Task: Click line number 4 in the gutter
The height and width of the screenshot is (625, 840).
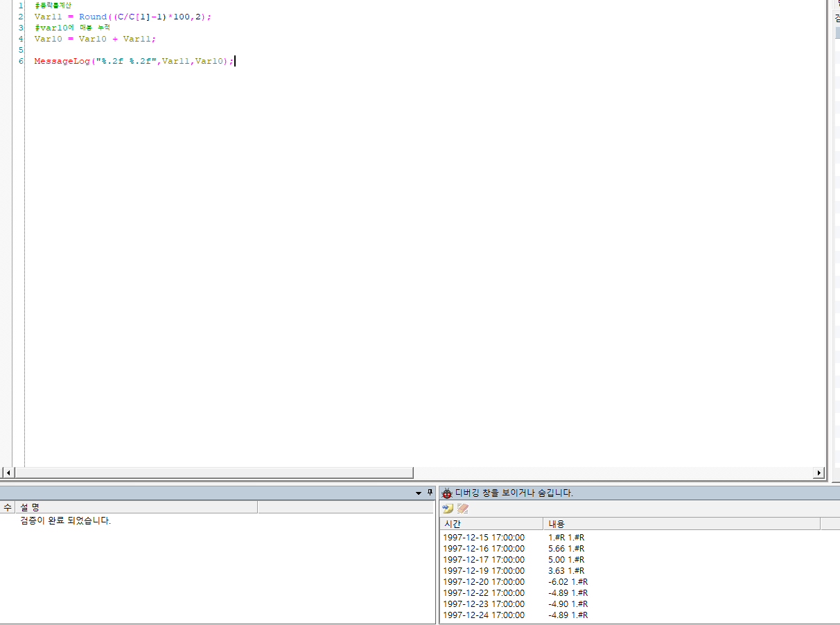Action: (x=21, y=39)
